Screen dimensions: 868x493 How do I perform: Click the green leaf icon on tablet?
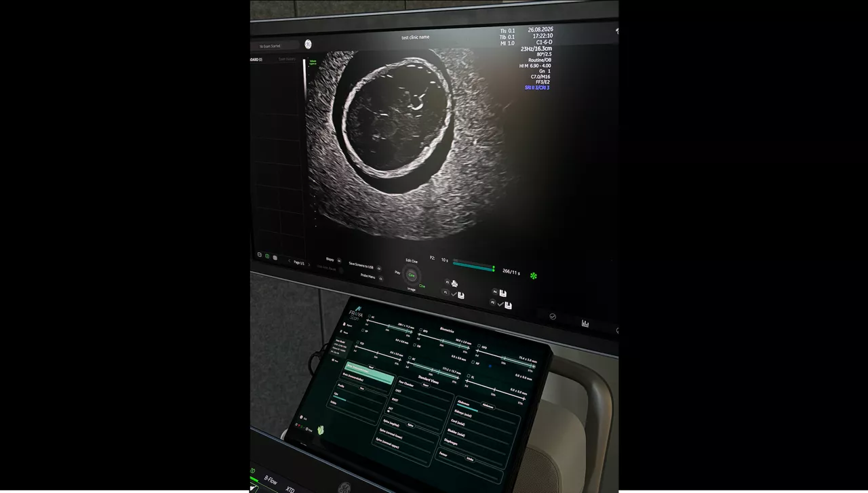pos(321,430)
